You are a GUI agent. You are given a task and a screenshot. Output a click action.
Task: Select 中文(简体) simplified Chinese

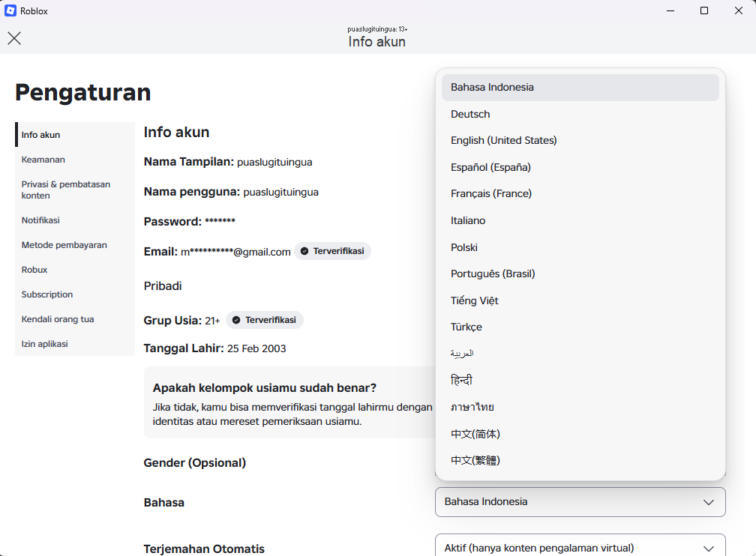pyautogui.click(x=580, y=434)
